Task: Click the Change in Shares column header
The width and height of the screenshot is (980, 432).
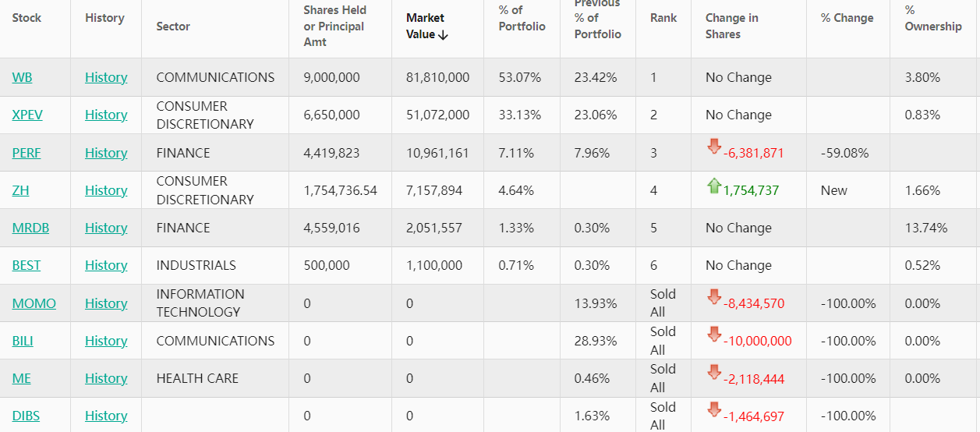Action: (x=731, y=26)
